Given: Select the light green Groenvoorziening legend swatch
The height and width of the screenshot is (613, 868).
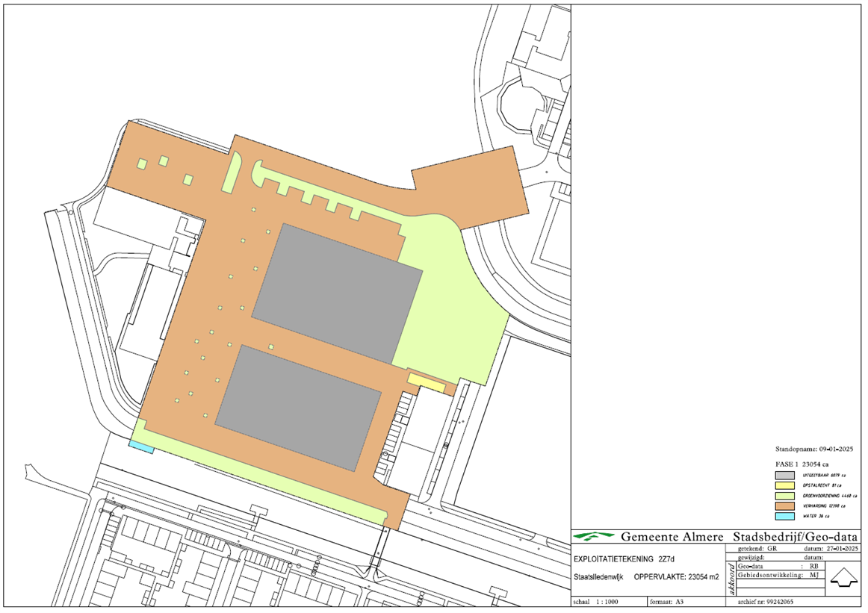Looking at the screenshot, I should (784, 495).
